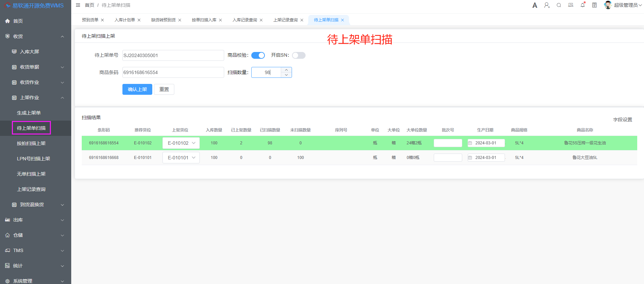Open the font size icon in header

click(535, 5)
